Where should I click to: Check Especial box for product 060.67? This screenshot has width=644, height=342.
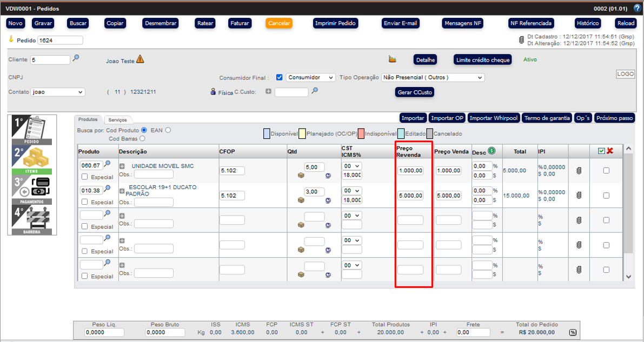tap(84, 177)
